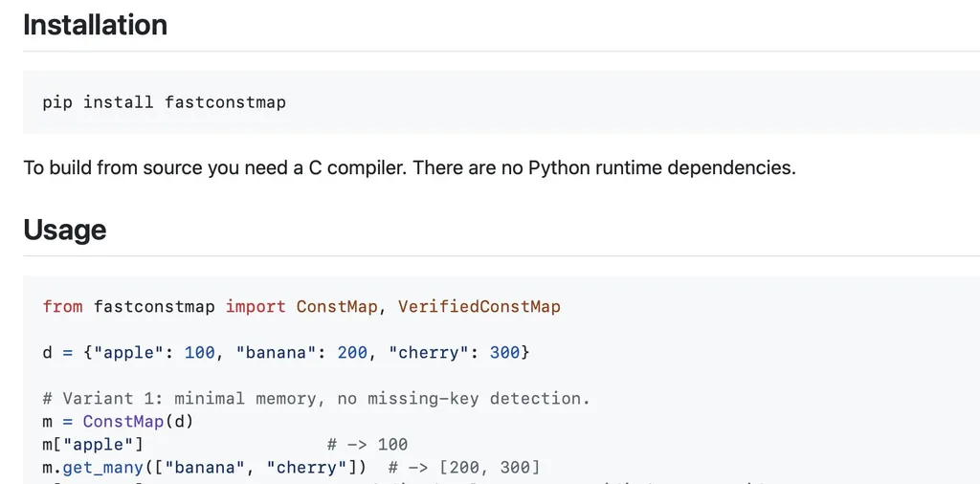Screen dimensions: 980x484
Task: Click the pip install fastconstmap command
Action: click(x=165, y=102)
